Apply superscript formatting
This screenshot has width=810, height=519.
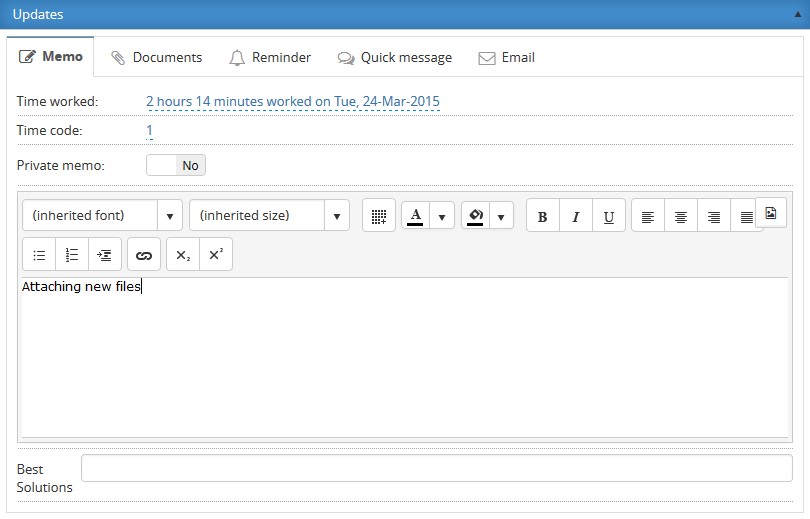[x=215, y=255]
